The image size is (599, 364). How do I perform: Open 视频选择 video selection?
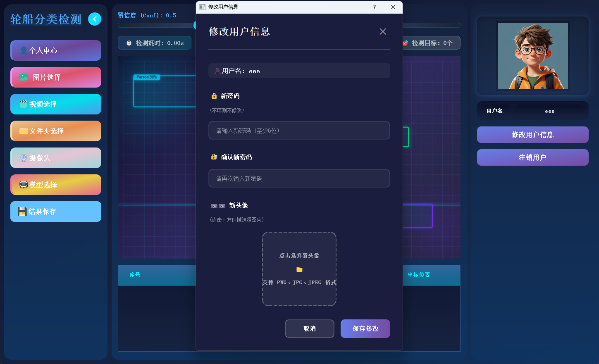(56, 104)
